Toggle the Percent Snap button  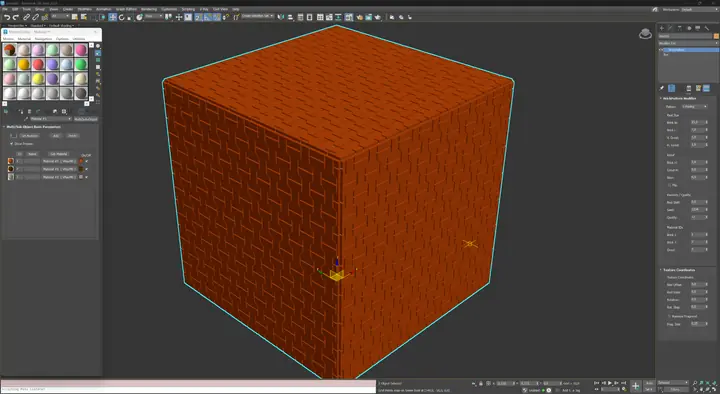pyautogui.click(x=216, y=17)
